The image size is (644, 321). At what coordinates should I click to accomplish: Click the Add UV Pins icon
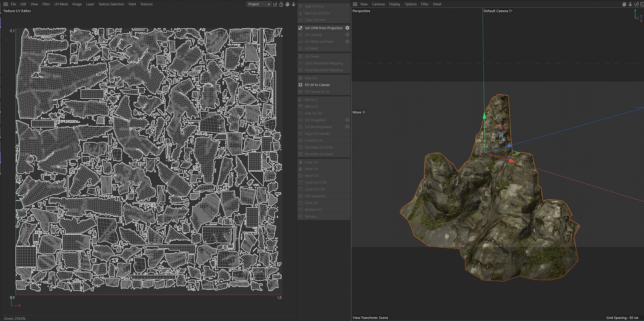[x=301, y=6]
